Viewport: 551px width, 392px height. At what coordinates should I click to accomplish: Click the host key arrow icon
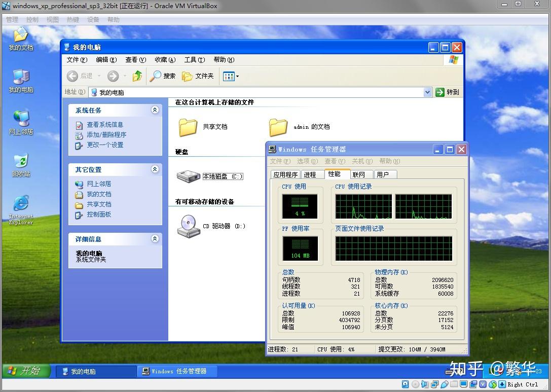point(502,384)
